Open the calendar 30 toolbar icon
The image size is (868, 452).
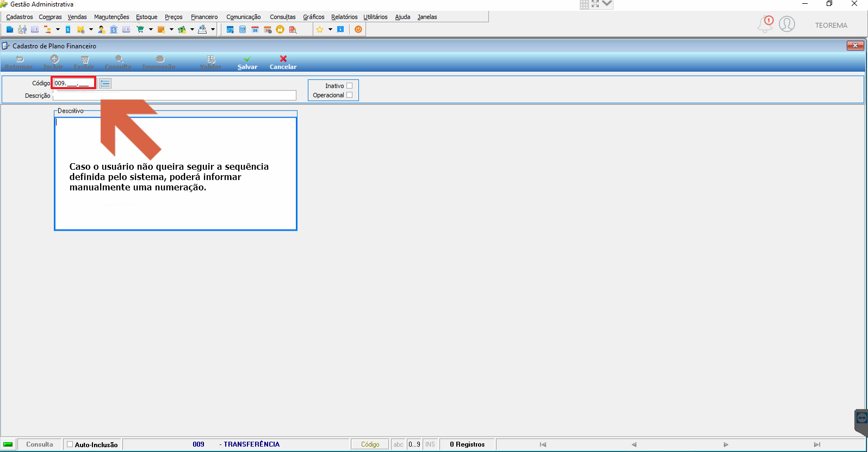[x=255, y=29]
